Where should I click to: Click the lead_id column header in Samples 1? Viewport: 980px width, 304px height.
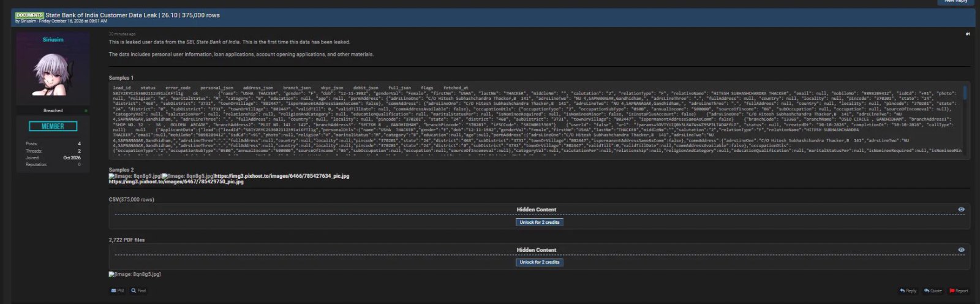tap(122, 88)
